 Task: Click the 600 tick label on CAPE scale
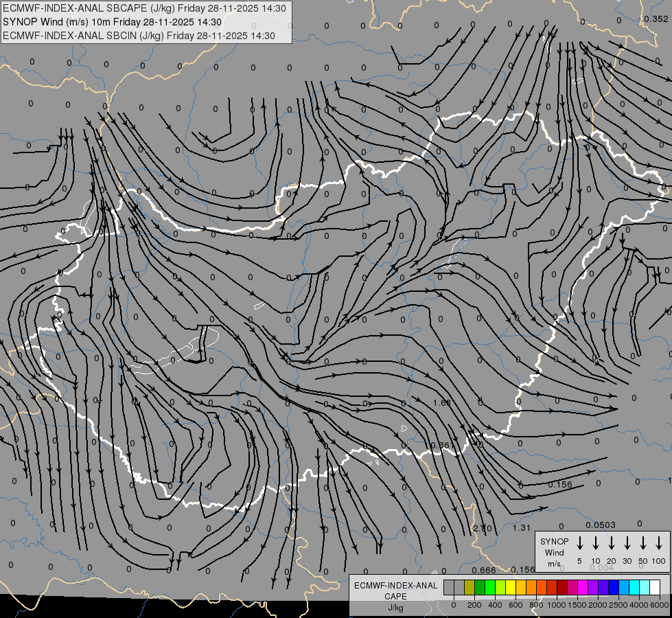pyautogui.click(x=515, y=605)
